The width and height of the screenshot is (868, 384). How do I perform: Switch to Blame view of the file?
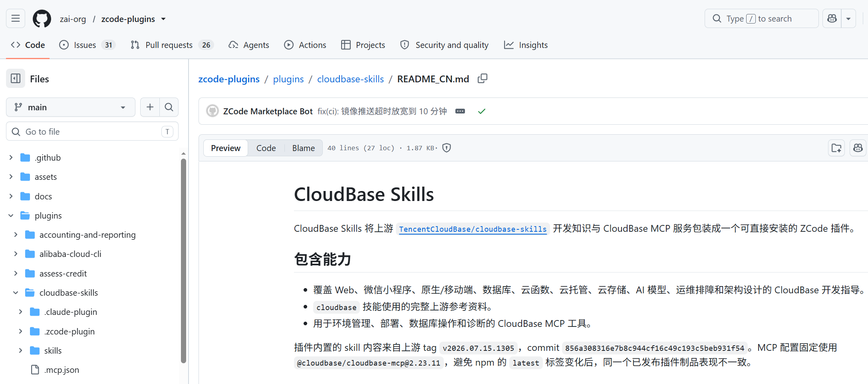click(304, 148)
